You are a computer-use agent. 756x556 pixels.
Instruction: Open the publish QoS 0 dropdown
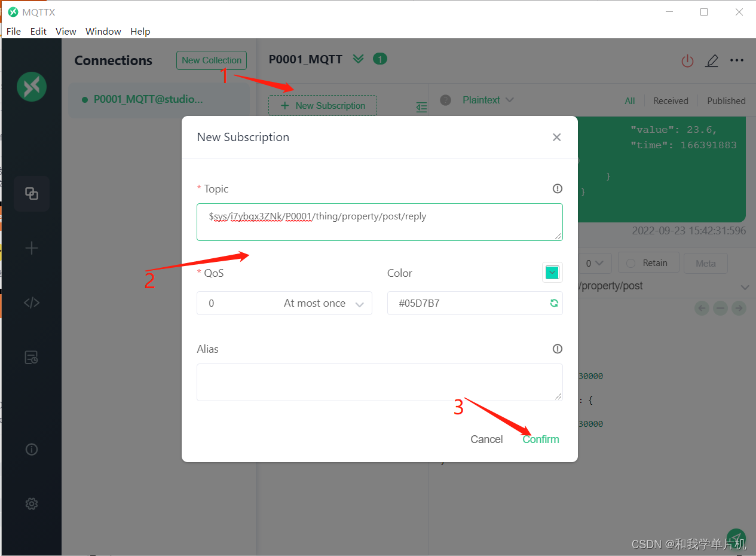(595, 263)
